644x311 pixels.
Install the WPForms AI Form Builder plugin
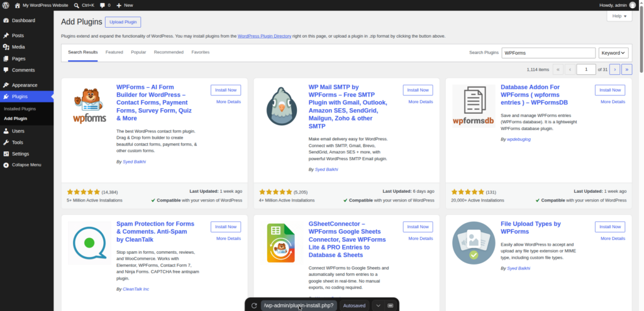coord(226,90)
